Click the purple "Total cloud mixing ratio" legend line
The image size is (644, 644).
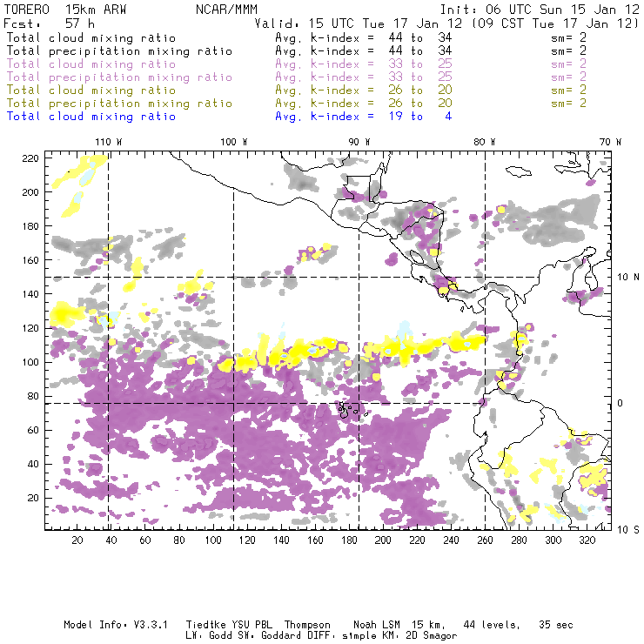[91, 64]
